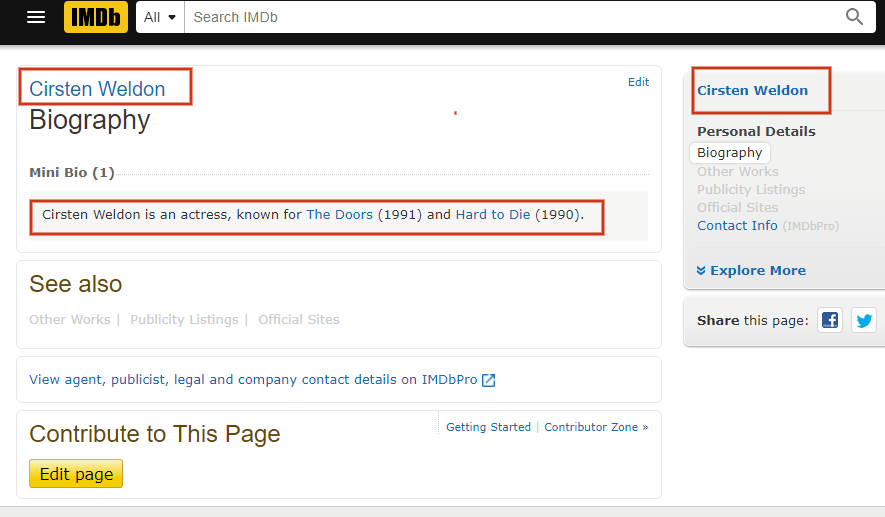885x517 pixels.
Task: Click the IMDbPro external link icon
Action: pos(489,380)
